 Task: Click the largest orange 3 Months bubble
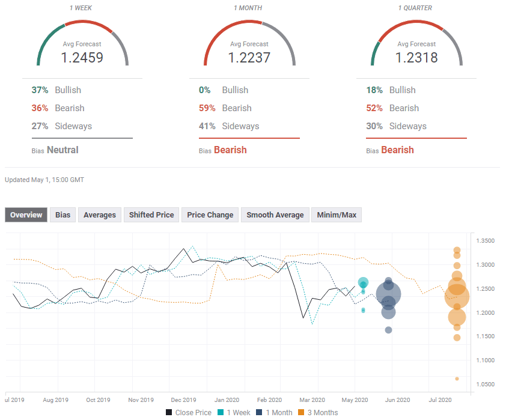457,297
